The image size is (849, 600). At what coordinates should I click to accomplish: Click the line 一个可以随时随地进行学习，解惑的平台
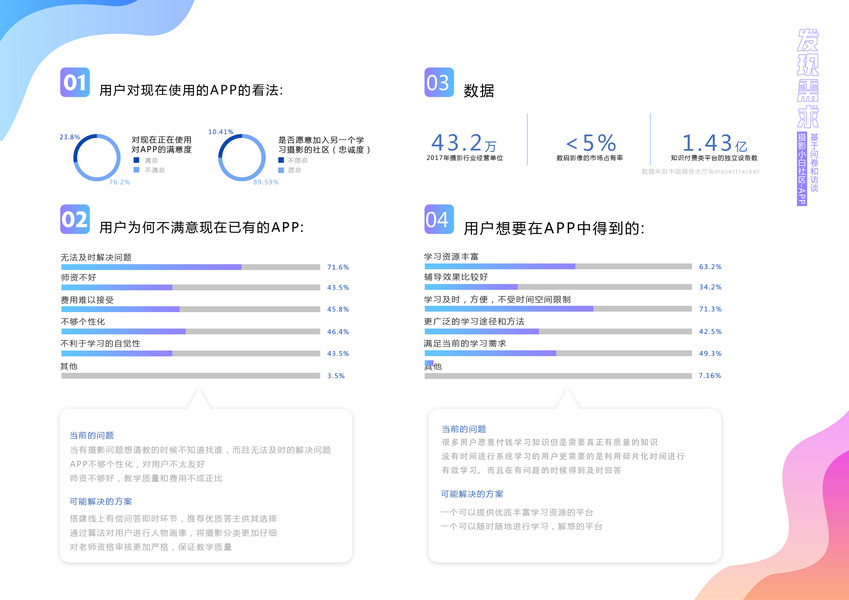(x=521, y=526)
